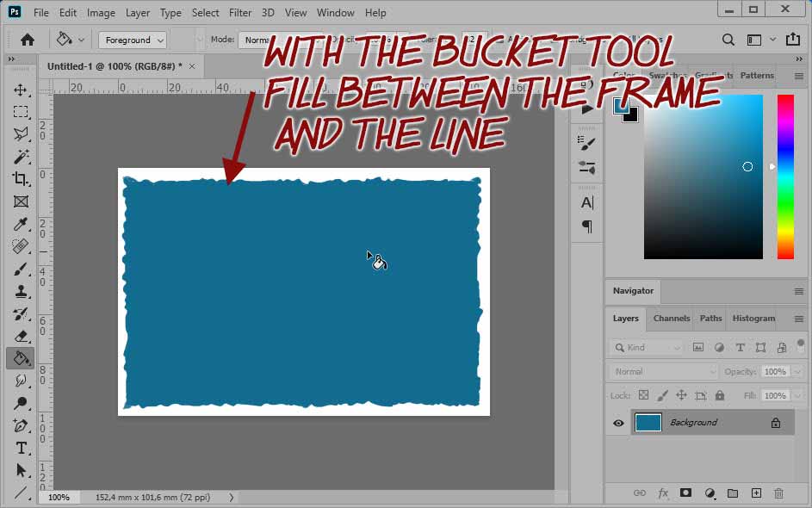Select the Eyedropper tool
The height and width of the screenshot is (508, 812).
tap(21, 224)
